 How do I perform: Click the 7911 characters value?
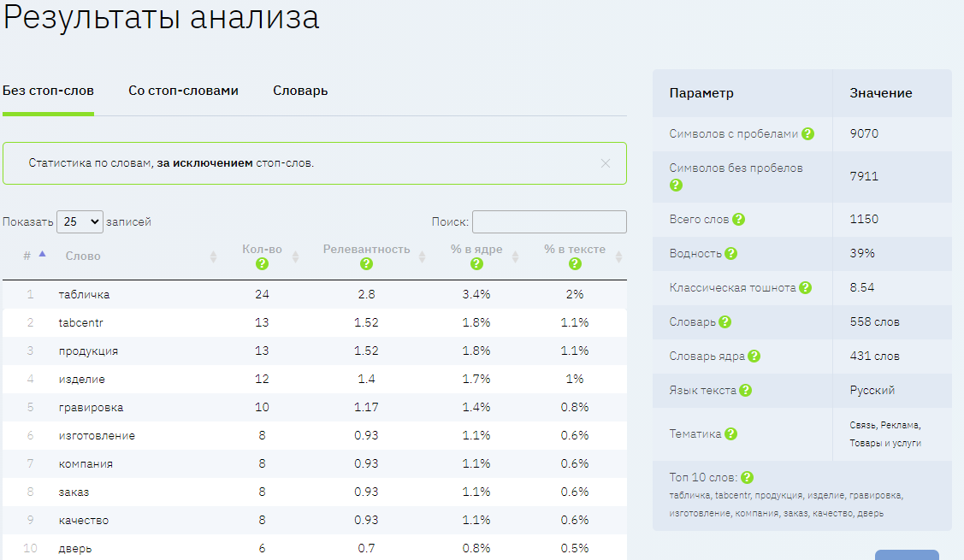click(x=864, y=176)
